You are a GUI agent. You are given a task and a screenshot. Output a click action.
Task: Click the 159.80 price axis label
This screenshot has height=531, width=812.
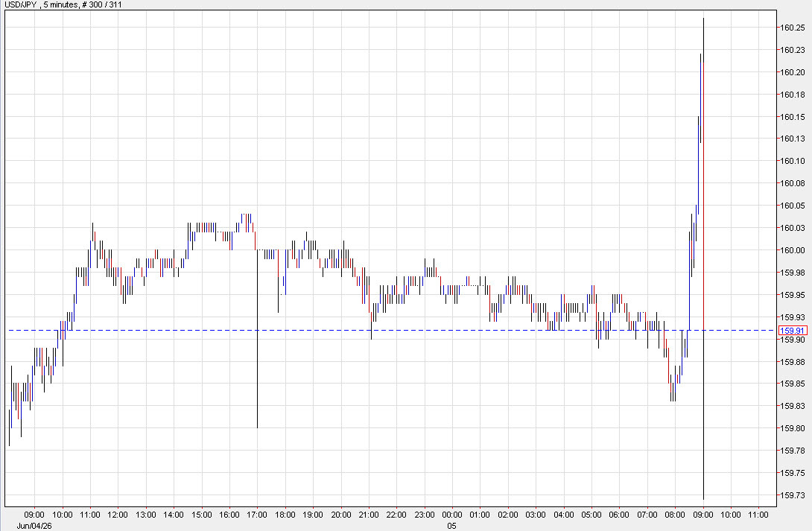click(x=793, y=428)
